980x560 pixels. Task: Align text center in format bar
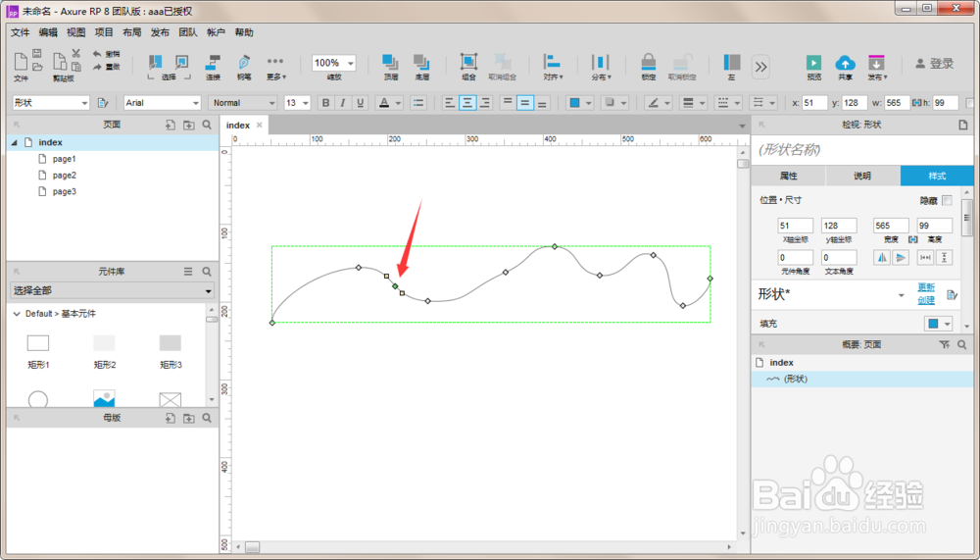pyautogui.click(x=466, y=103)
